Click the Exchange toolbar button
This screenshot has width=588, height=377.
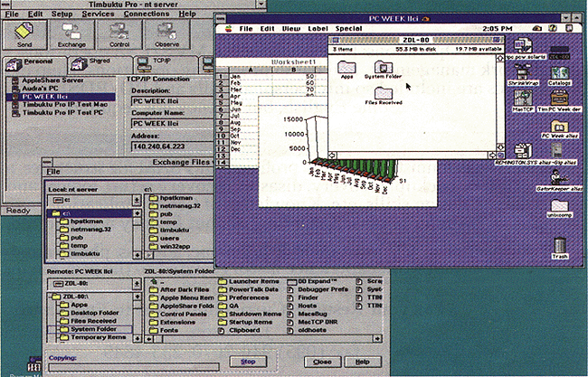[71, 35]
